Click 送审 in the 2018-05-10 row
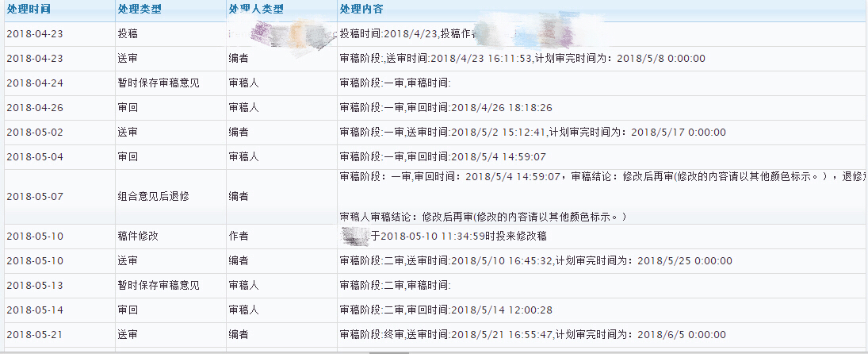The width and height of the screenshot is (868, 354). [x=128, y=260]
